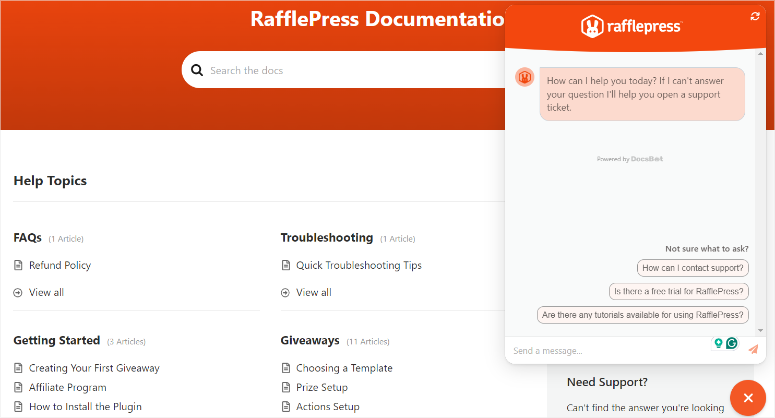The width and height of the screenshot is (775, 418).
Task: Click the 'Help Topics' heading
Action: (x=50, y=181)
